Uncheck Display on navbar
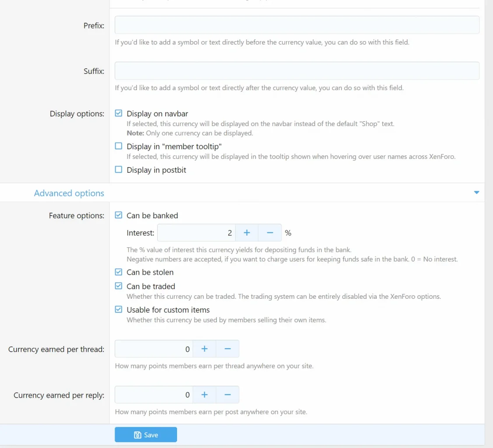This screenshot has width=493, height=448. 119,113
